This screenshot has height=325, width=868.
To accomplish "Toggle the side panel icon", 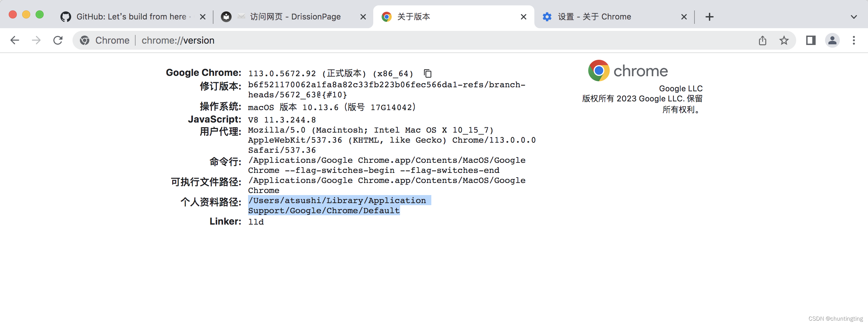I will pos(811,40).
